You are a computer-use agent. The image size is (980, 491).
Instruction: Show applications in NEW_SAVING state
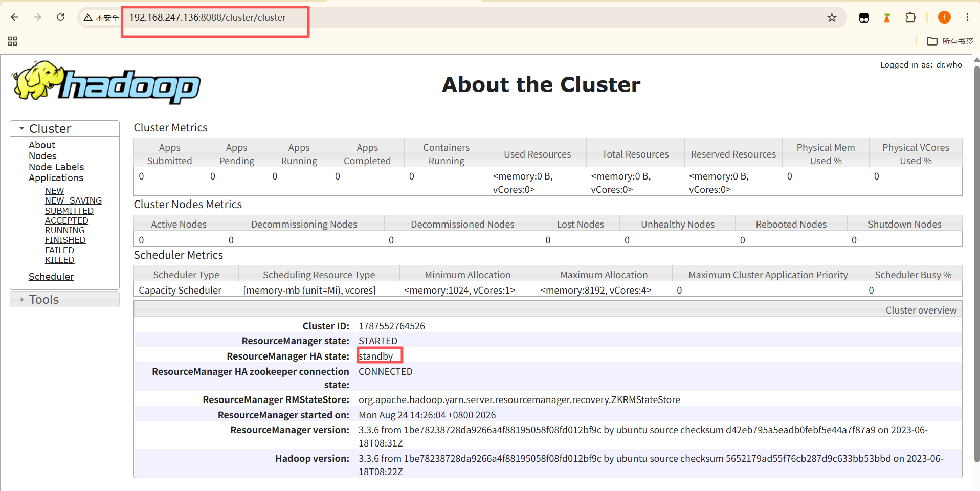point(73,200)
